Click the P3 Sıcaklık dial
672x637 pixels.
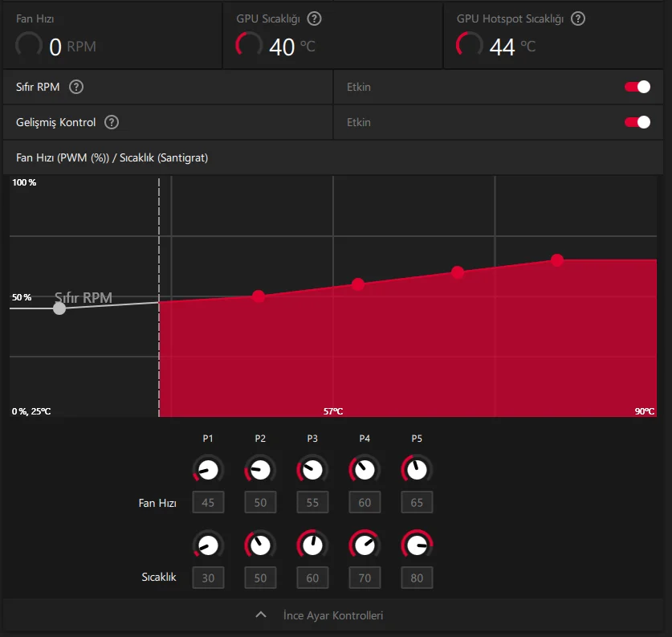[x=312, y=545]
